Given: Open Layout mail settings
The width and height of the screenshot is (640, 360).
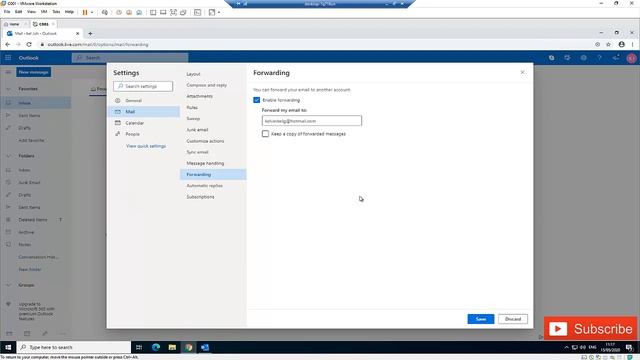Looking at the screenshot, I should (x=193, y=74).
